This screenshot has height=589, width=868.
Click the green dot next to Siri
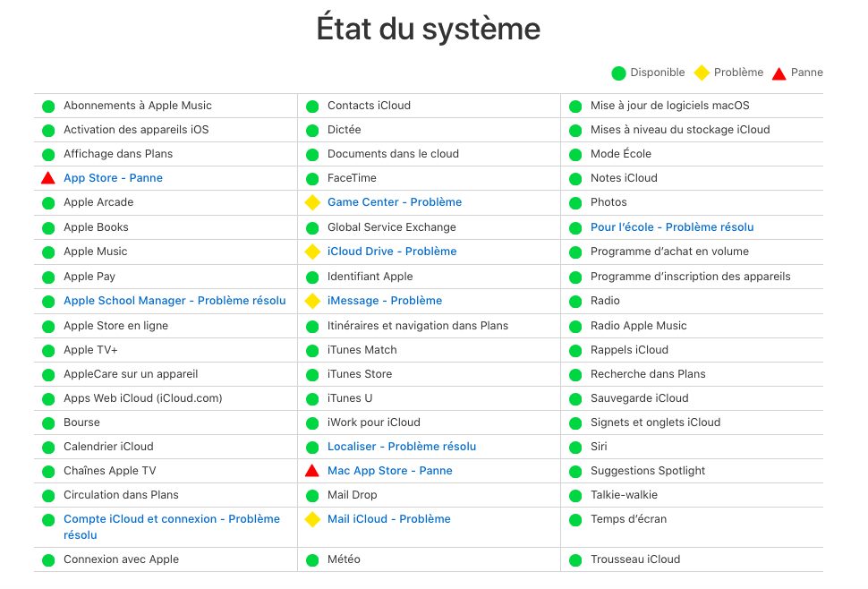pyautogui.click(x=575, y=447)
